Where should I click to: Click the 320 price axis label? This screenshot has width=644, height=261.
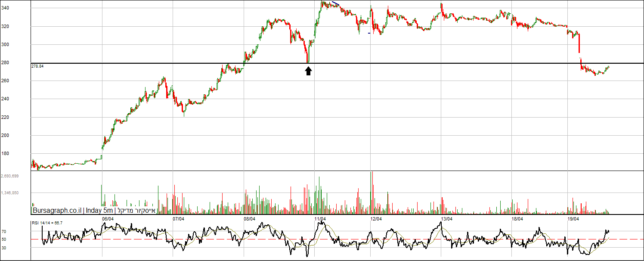coord(5,26)
